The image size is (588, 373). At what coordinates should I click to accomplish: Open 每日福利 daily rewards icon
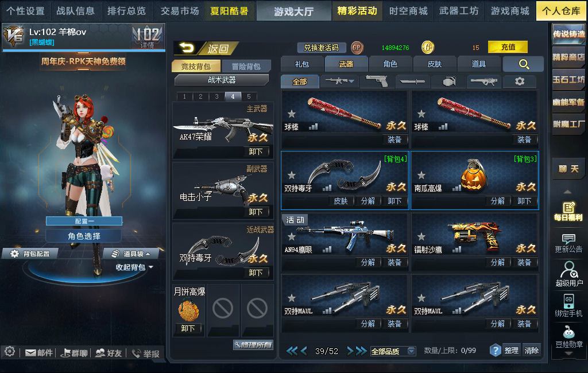coord(568,211)
